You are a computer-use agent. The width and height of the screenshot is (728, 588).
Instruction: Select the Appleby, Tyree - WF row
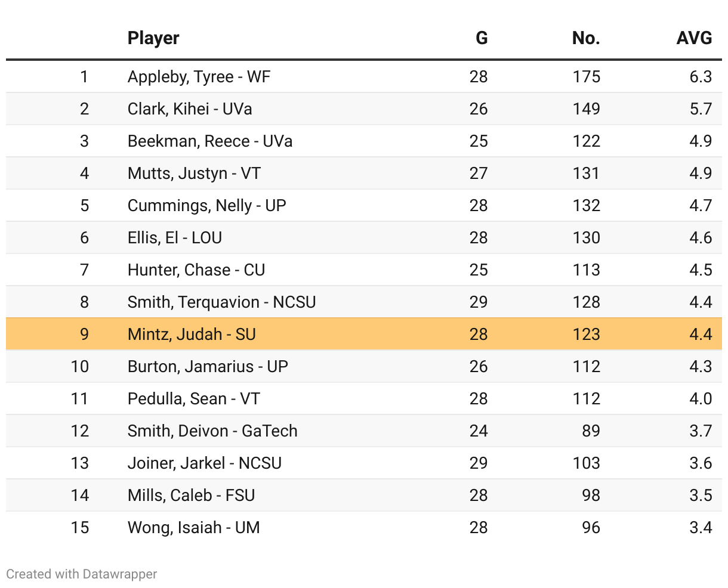coord(199,77)
